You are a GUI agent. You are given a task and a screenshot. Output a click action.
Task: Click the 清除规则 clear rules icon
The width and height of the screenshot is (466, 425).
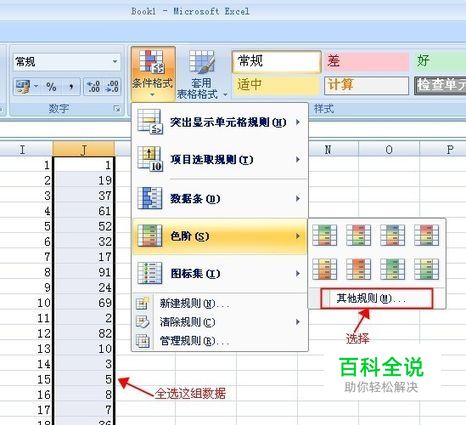pyautogui.click(x=143, y=322)
